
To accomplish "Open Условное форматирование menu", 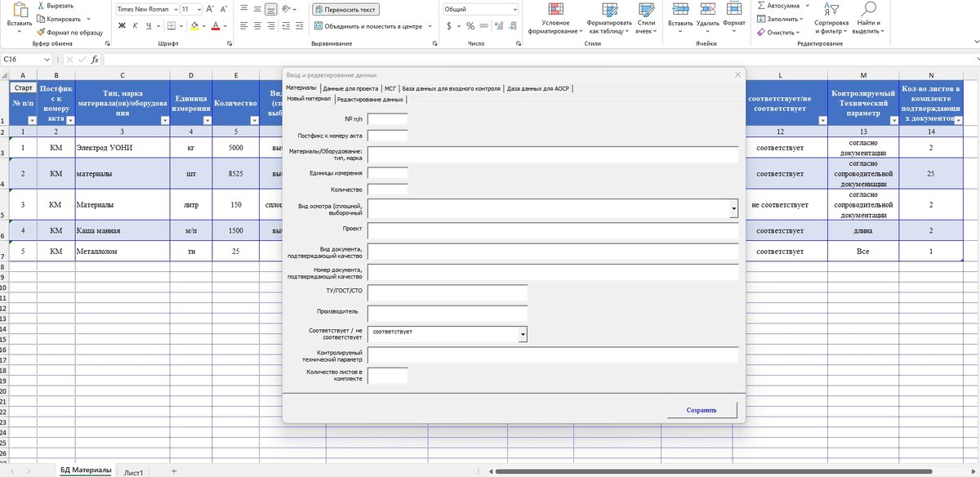I will (555, 20).
